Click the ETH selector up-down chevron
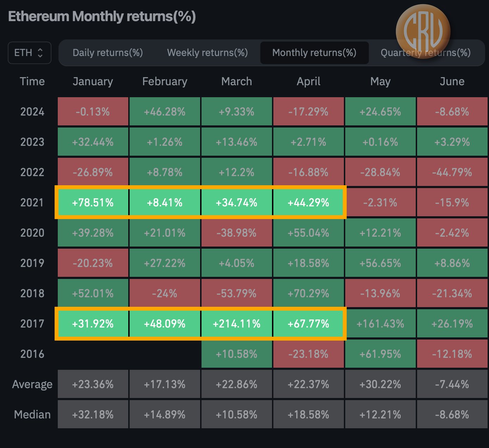The image size is (489, 448). coord(41,52)
